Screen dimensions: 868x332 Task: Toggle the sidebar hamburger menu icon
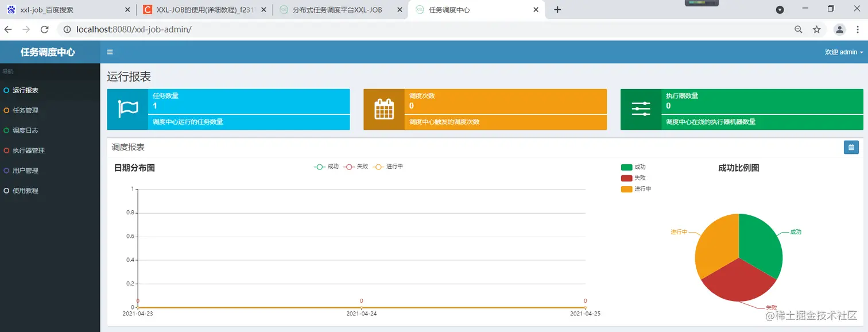110,52
